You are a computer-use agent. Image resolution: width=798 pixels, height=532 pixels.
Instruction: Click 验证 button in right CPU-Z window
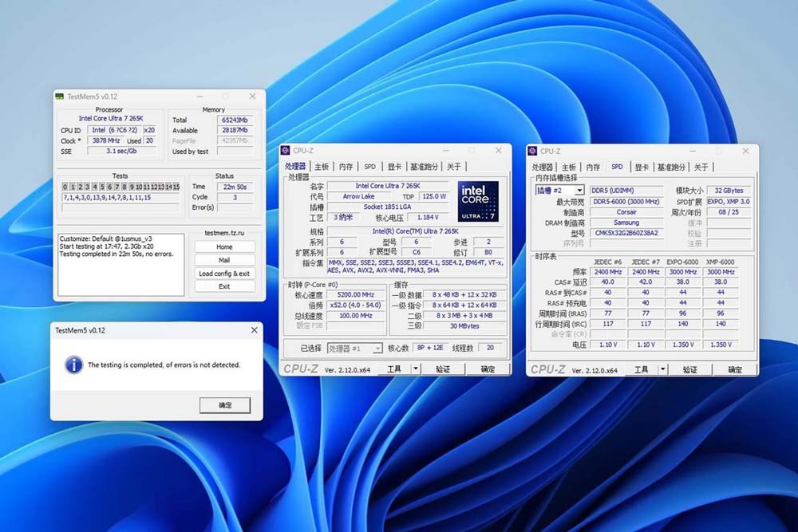[x=690, y=369]
